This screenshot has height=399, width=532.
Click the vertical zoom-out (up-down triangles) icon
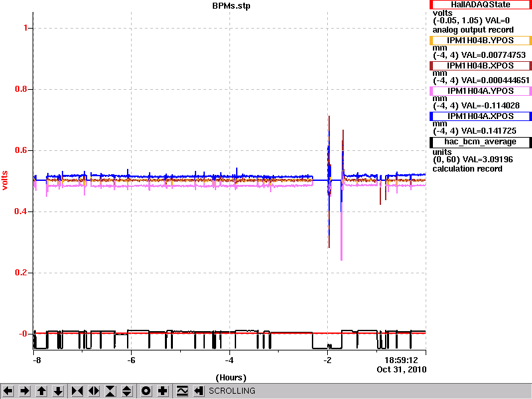coord(127,391)
